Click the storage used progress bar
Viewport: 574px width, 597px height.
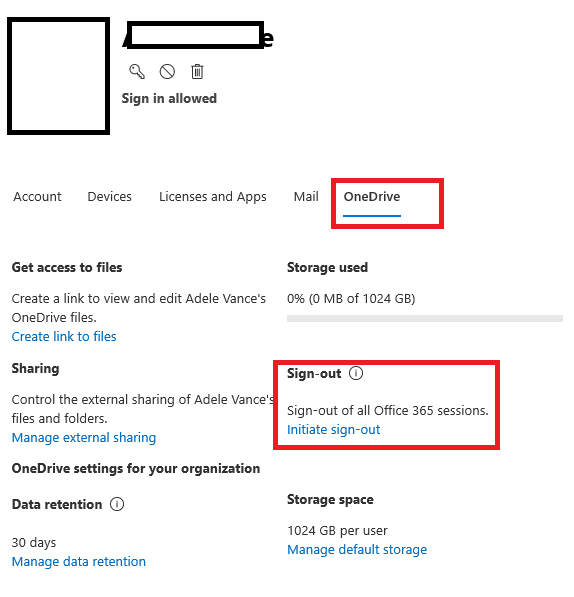click(425, 318)
